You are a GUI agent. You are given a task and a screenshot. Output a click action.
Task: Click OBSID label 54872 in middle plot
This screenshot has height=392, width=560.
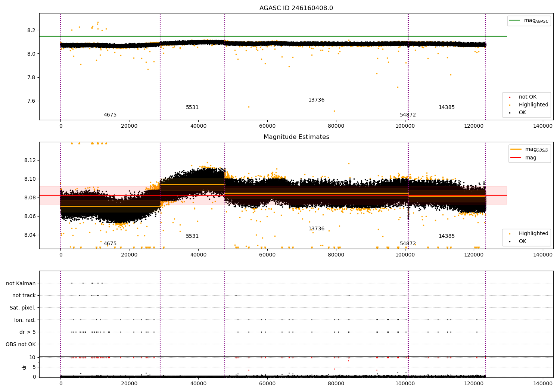pos(408,244)
